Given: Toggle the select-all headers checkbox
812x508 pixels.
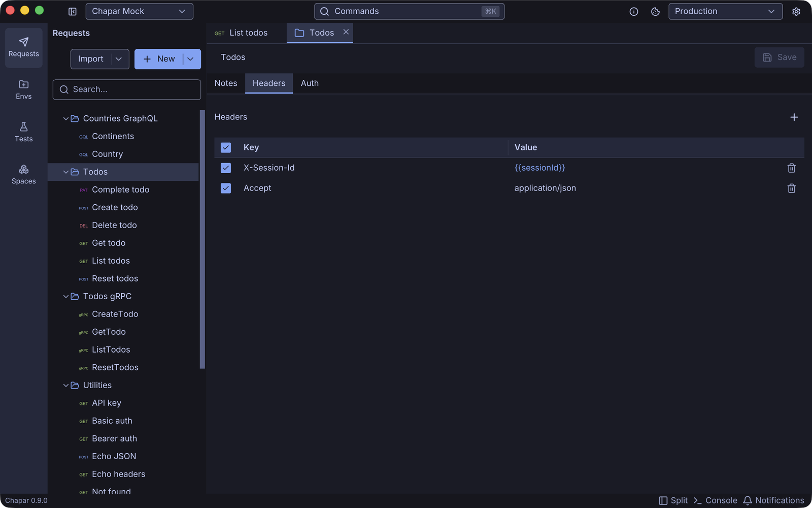Looking at the screenshot, I should pos(226,147).
